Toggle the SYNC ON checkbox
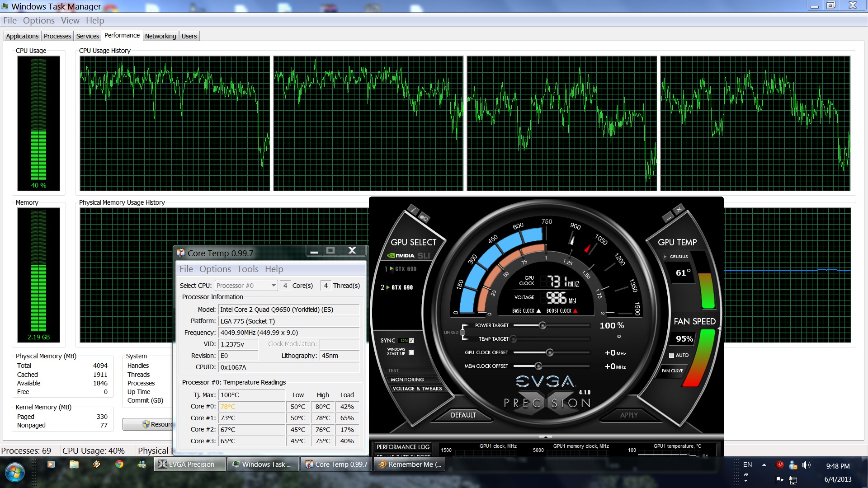The width and height of the screenshot is (868, 488). point(411,340)
